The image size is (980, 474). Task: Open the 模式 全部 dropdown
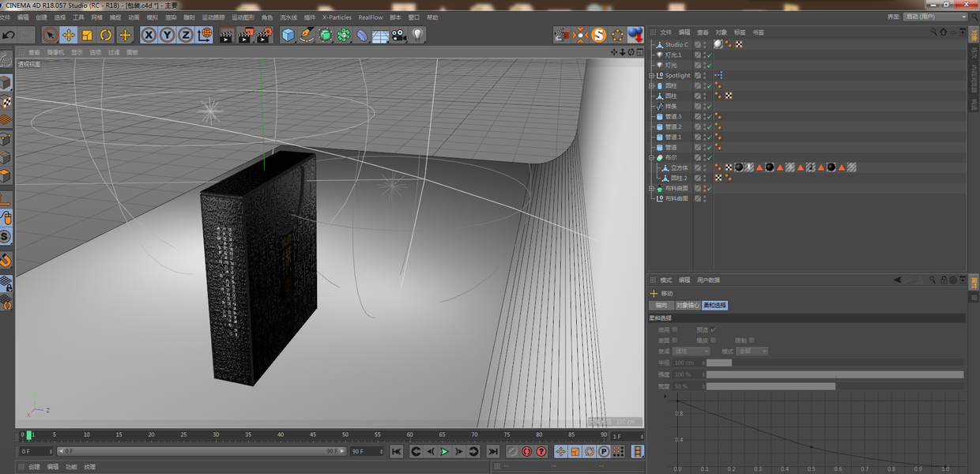[752, 351]
